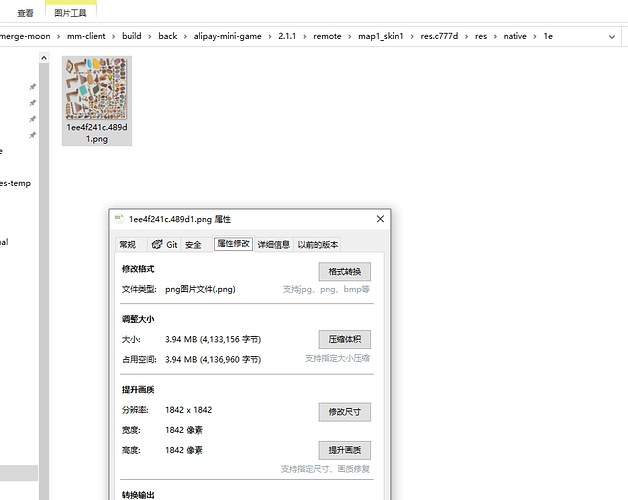Select the 1ee4f241c.489d1.png thumbnail
The width and height of the screenshot is (628, 500).
(x=97, y=88)
